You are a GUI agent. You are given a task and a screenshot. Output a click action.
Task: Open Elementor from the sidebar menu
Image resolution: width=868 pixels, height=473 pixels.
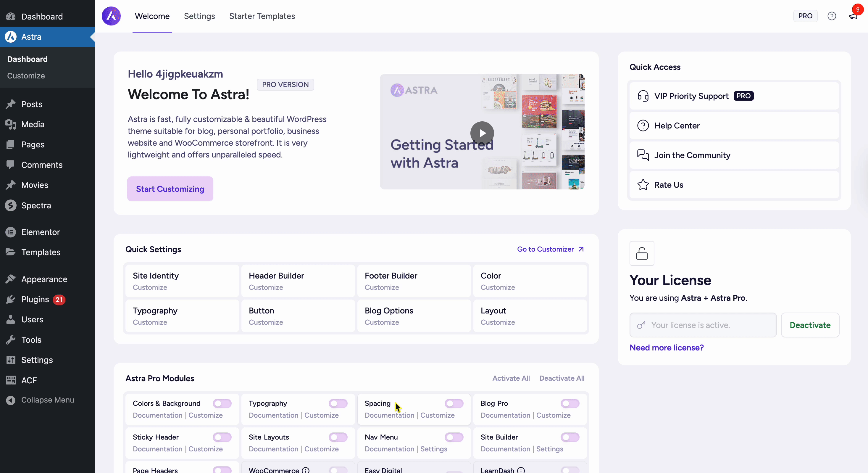point(41,232)
